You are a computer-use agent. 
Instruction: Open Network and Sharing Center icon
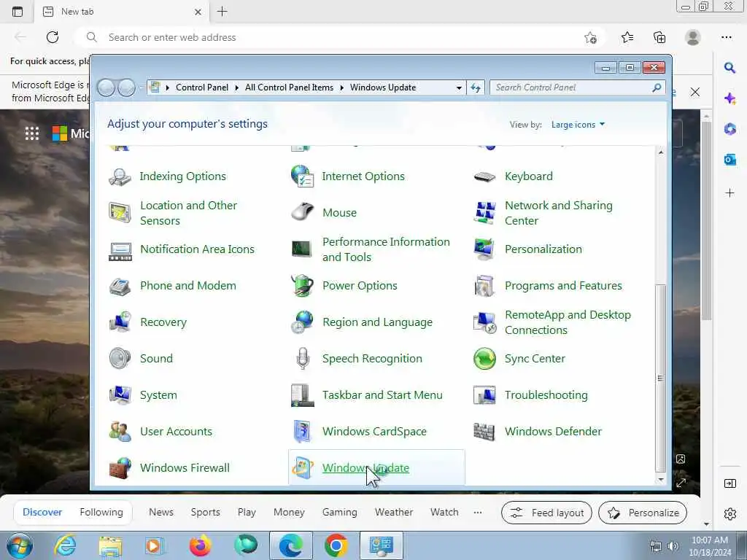484,213
